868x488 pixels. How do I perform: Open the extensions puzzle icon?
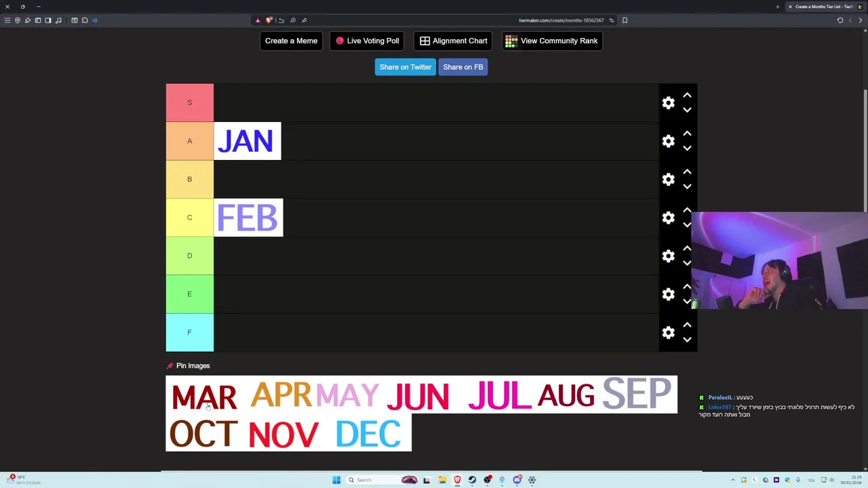pyautogui.click(x=85, y=20)
